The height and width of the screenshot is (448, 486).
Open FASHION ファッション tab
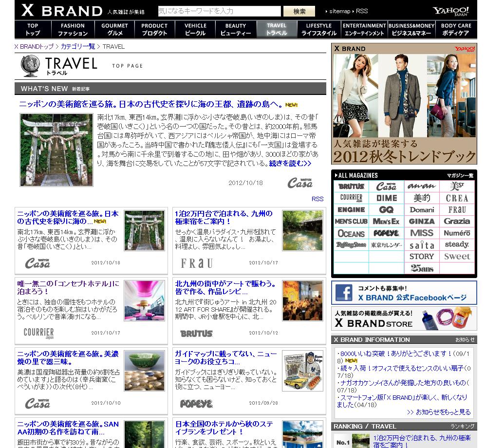click(x=73, y=29)
